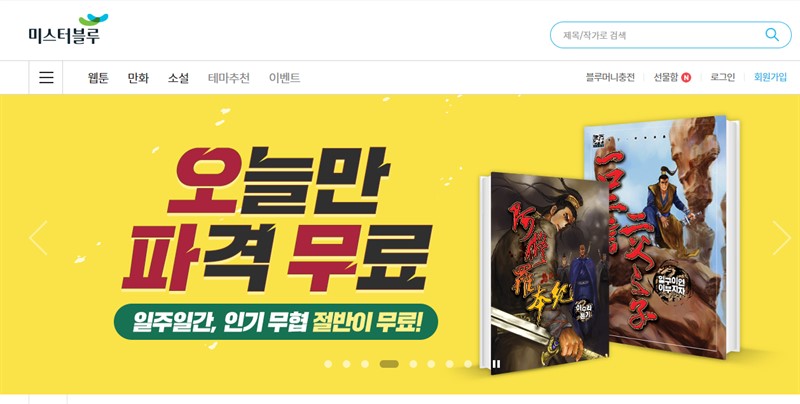The height and width of the screenshot is (404, 800).
Task: Go to the 소설 section
Action: [179, 78]
